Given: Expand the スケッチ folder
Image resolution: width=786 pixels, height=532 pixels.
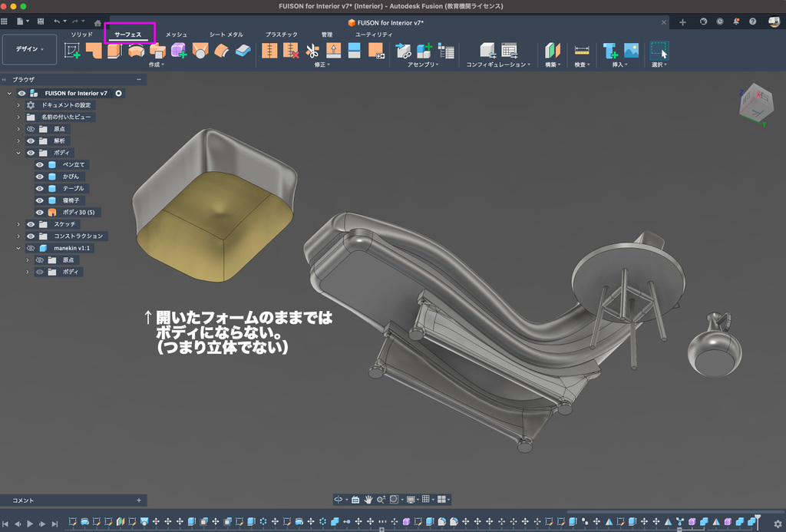Looking at the screenshot, I should (18, 224).
